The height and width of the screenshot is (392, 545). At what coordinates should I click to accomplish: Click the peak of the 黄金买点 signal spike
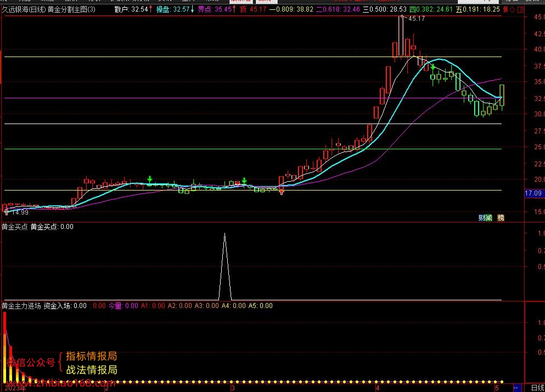225,234
